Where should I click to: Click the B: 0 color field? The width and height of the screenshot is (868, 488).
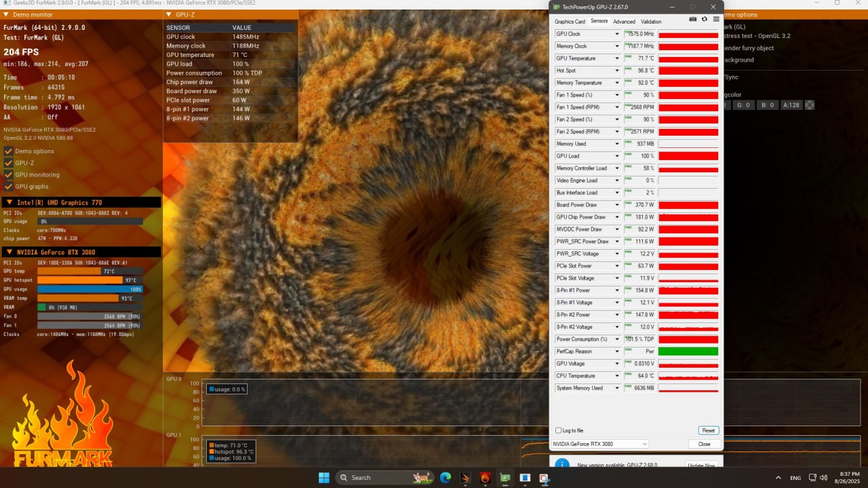[768, 105]
